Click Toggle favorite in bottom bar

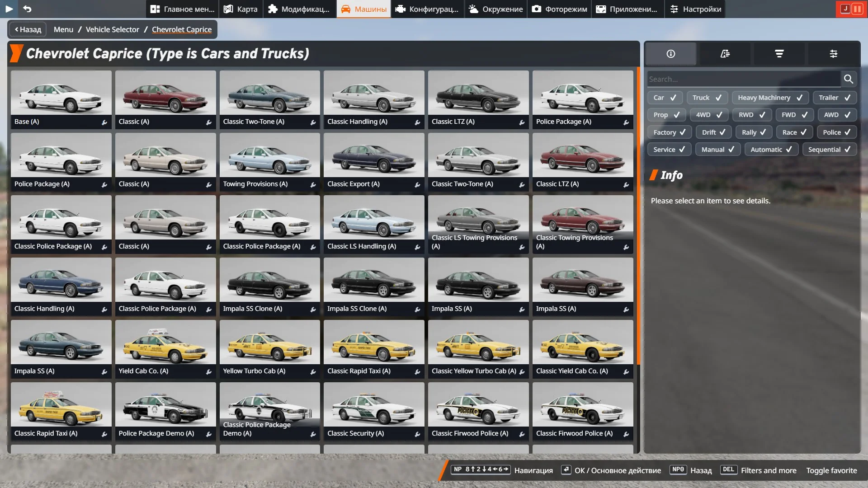(831, 470)
